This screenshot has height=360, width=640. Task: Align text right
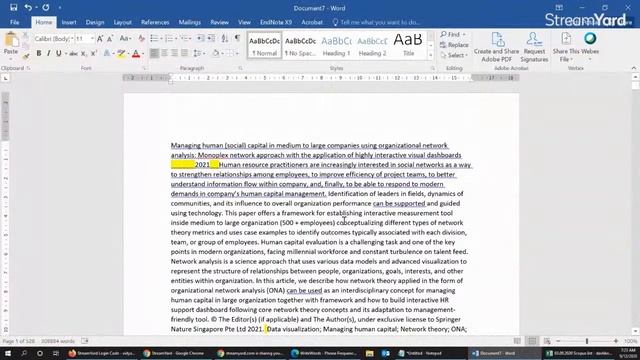point(175,53)
